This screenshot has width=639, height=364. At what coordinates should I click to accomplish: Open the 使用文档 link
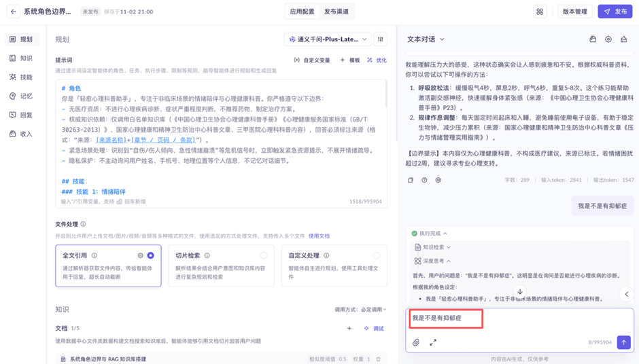point(319,236)
